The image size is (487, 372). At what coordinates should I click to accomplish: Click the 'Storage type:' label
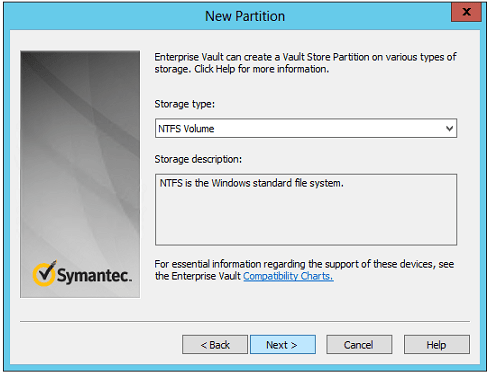[185, 104]
